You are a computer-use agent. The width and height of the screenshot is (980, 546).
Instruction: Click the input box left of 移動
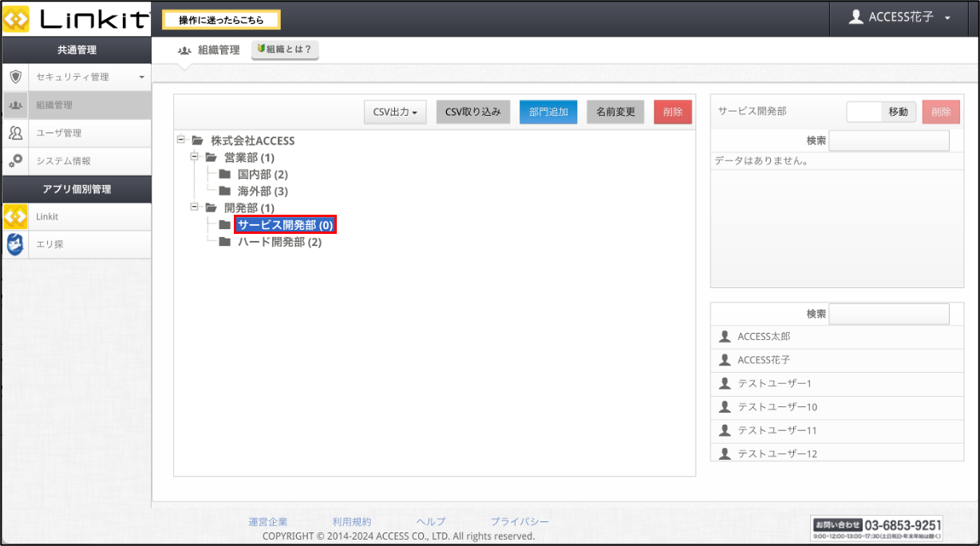pos(864,112)
